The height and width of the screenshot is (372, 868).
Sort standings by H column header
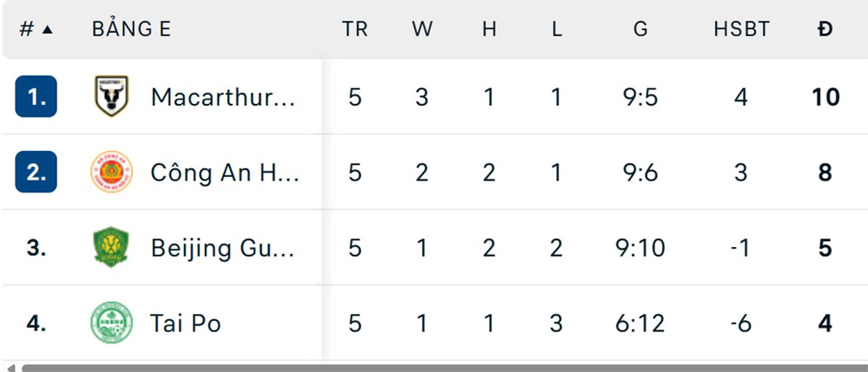pos(490,29)
